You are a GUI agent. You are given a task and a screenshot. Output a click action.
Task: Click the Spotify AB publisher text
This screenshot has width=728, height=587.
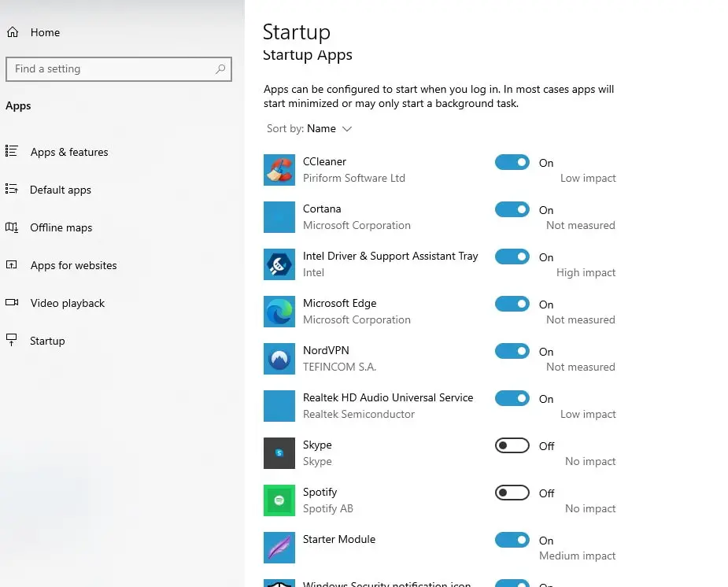pos(327,508)
